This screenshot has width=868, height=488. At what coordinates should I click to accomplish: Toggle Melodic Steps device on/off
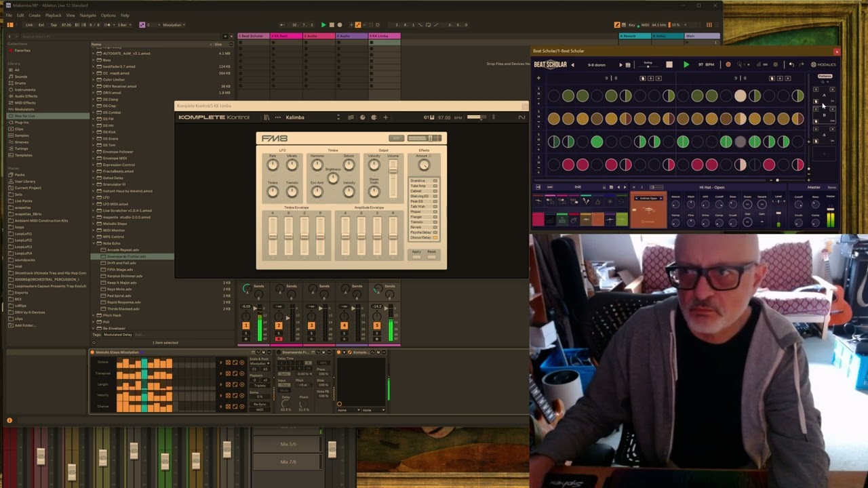click(92, 352)
